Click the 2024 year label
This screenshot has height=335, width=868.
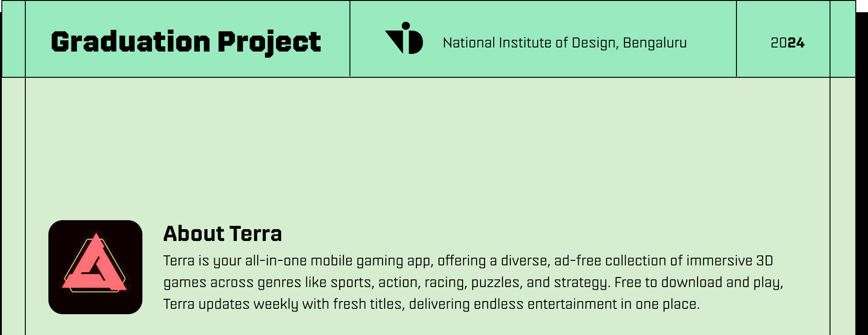[x=788, y=43]
